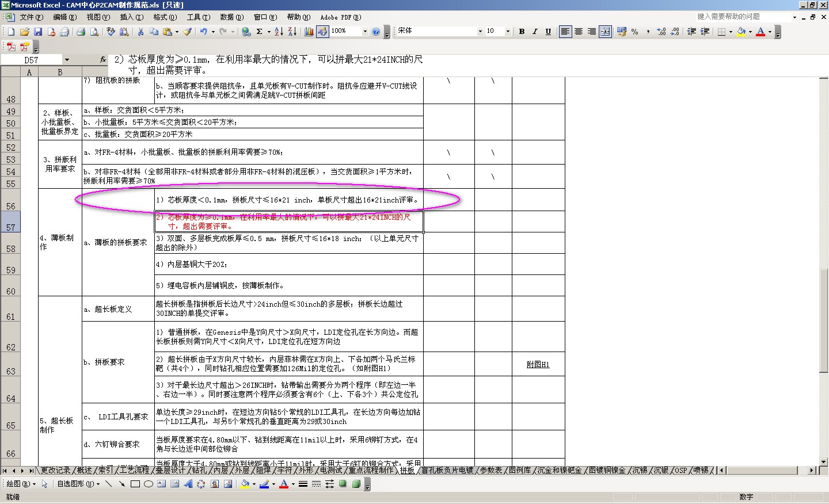Open the 插入(I) menu

click(131, 17)
